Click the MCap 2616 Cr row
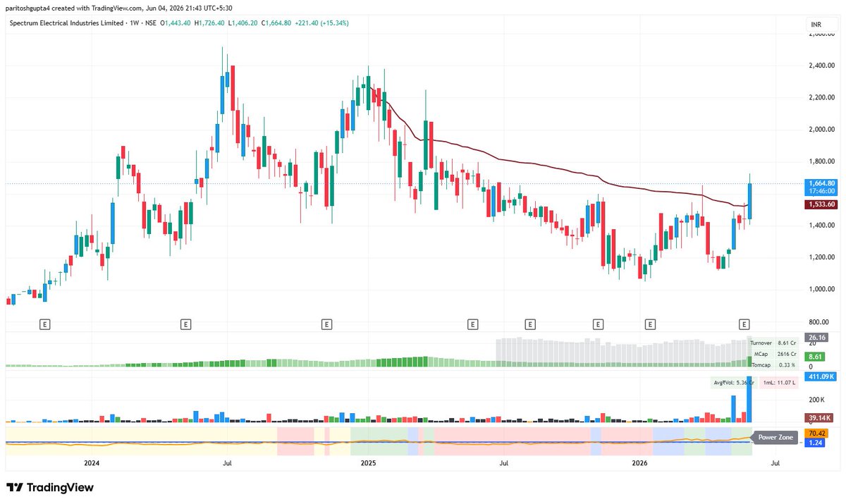 (x=773, y=354)
